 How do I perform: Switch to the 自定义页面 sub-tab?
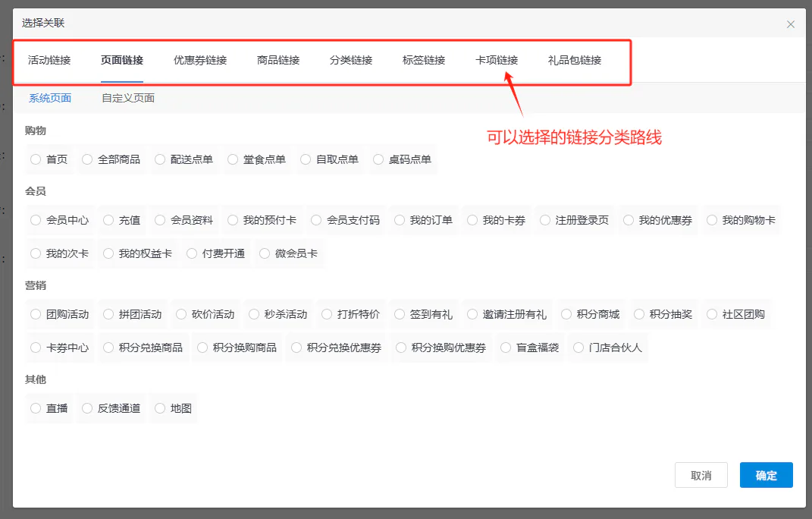point(128,98)
